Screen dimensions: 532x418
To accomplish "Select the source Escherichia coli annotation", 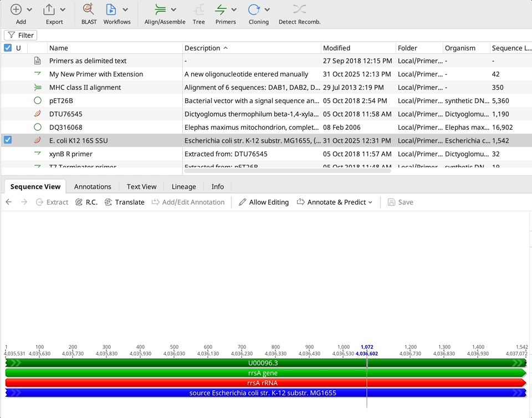I will tap(265, 393).
